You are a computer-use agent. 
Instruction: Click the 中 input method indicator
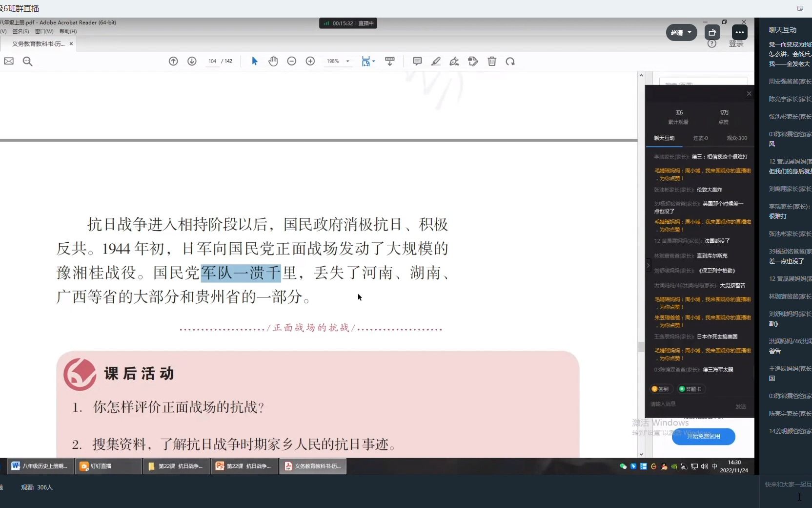pyautogui.click(x=714, y=466)
